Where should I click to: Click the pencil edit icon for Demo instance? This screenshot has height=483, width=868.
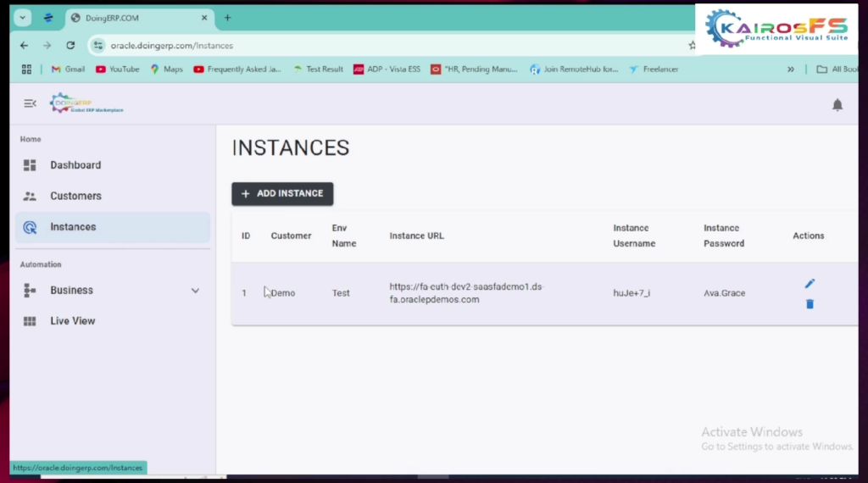coord(810,284)
